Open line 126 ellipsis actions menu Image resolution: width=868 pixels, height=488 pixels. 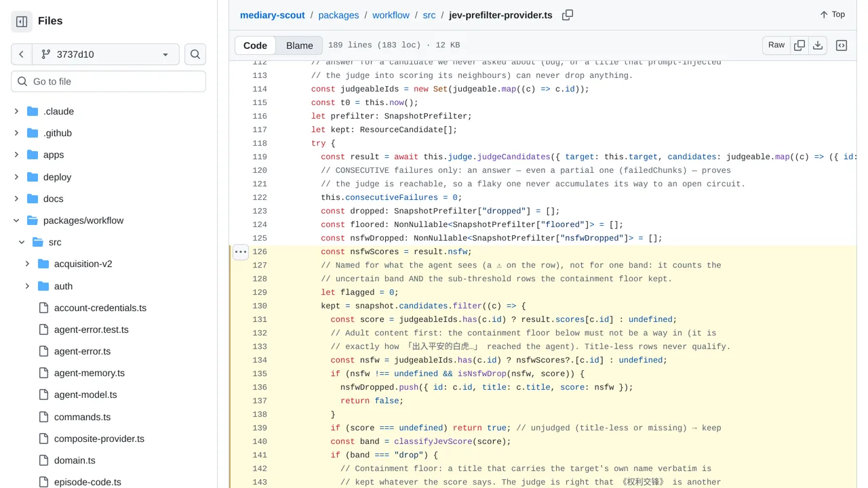tap(241, 251)
